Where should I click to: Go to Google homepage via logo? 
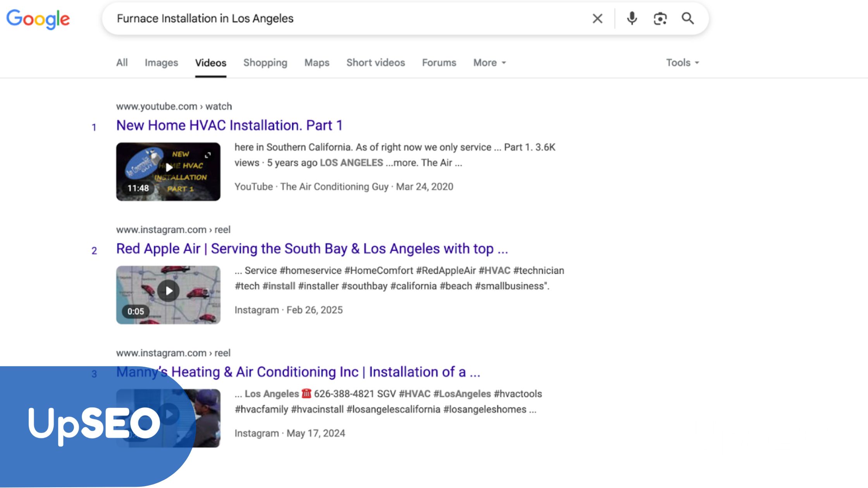(x=38, y=19)
